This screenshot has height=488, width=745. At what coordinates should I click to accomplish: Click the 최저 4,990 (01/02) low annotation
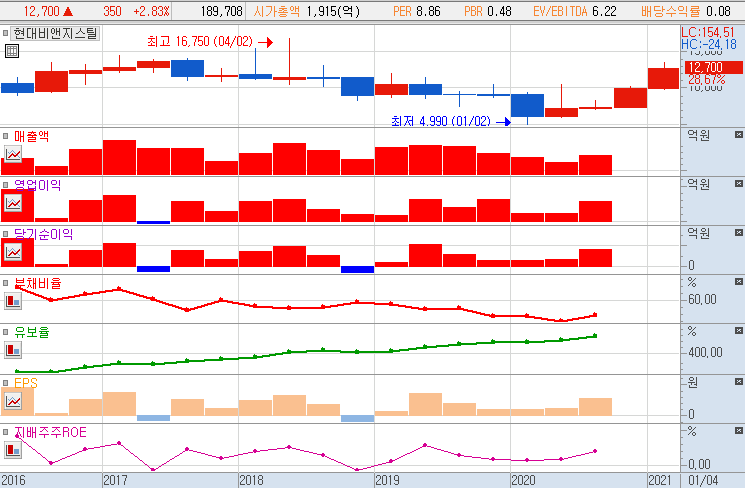(x=441, y=121)
